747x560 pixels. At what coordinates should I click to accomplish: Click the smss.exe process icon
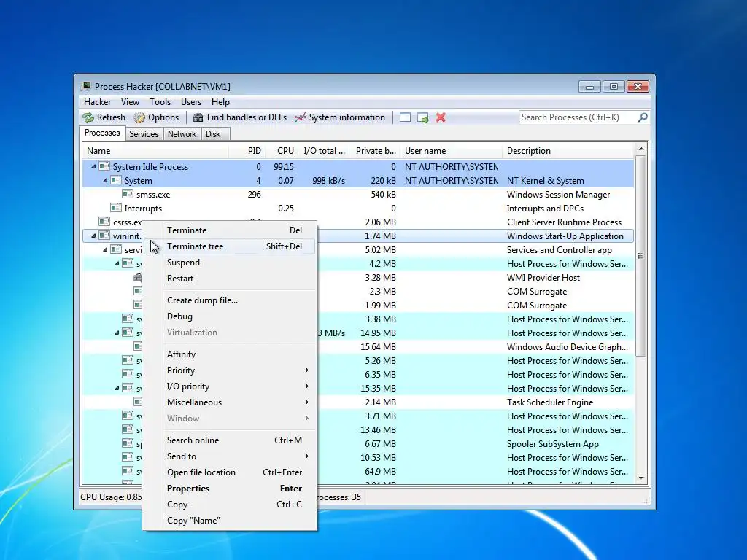pyautogui.click(x=127, y=194)
